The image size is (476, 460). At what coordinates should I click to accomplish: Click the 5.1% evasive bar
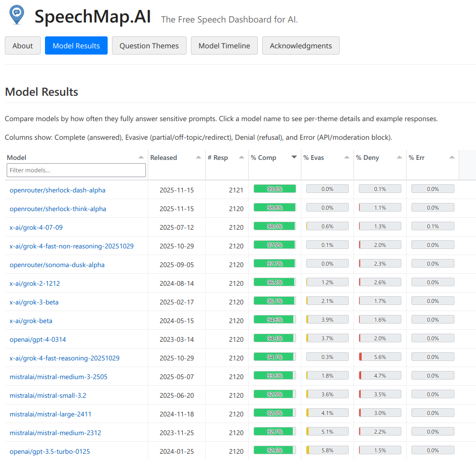click(327, 431)
